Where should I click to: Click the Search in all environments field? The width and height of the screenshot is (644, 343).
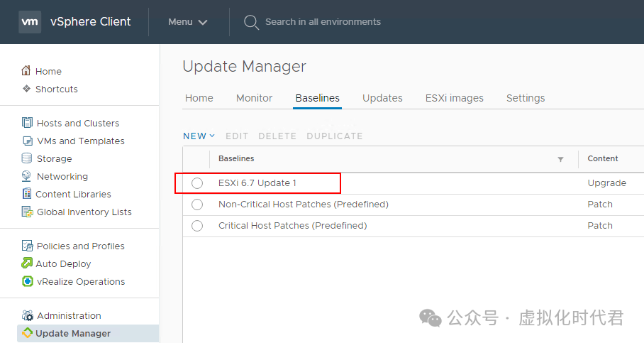pyautogui.click(x=323, y=22)
